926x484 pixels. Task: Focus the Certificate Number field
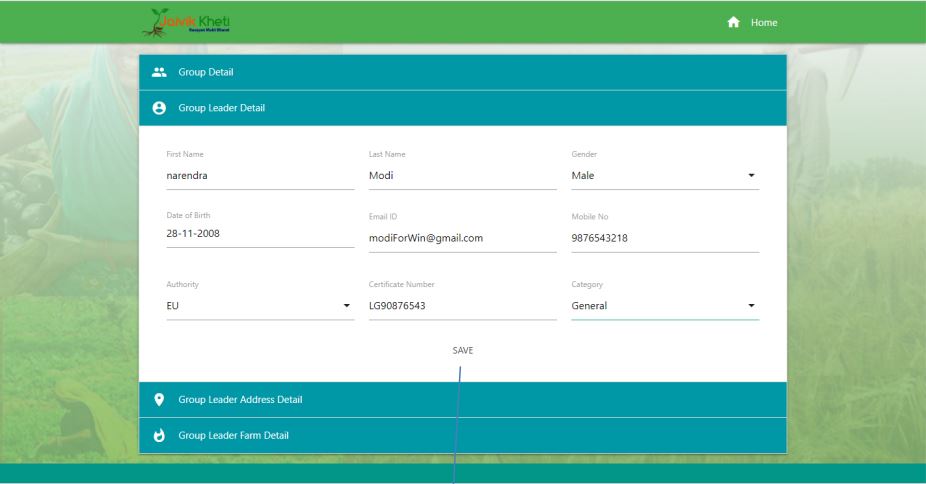(x=461, y=306)
